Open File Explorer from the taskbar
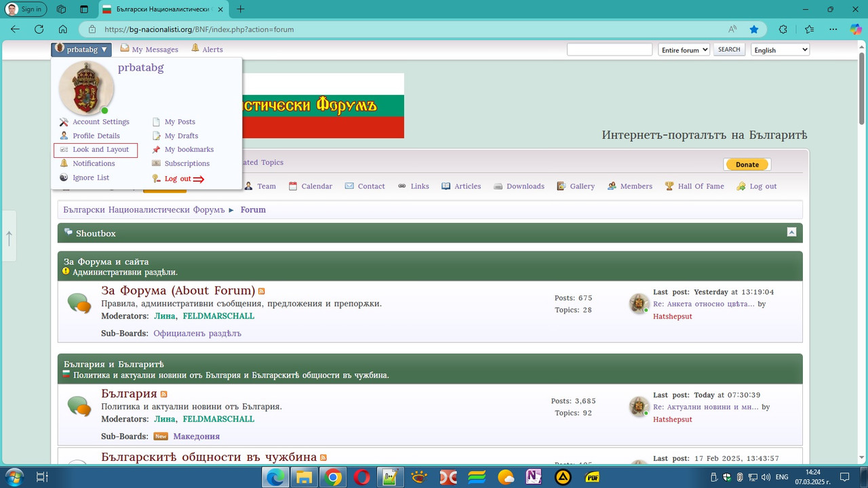Viewport: 868px width, 488px height. click(303, 477)
